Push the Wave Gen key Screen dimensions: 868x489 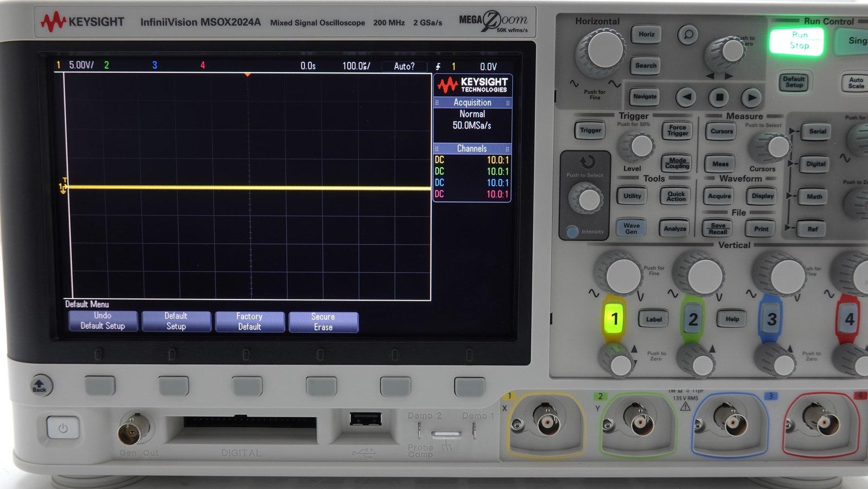(631, 228)
